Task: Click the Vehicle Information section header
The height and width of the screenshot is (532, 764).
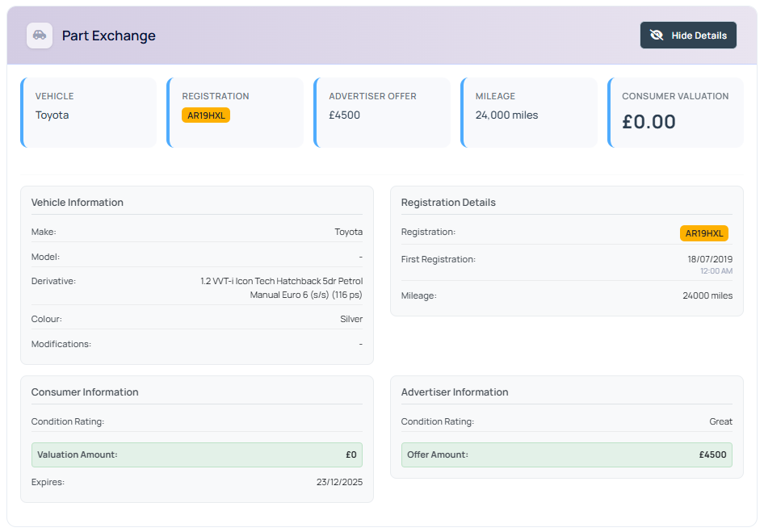Action: click(78, 203)
